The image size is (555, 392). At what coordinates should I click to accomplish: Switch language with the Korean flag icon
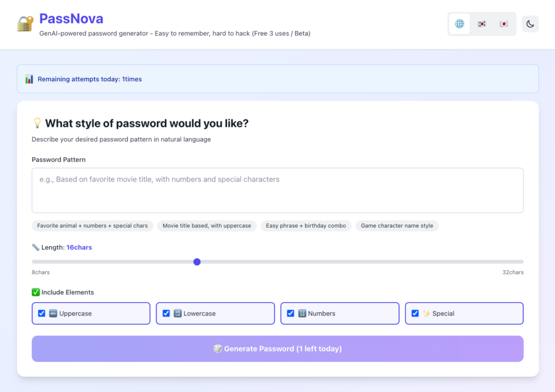pyautogui.click(x=482, y=24)
